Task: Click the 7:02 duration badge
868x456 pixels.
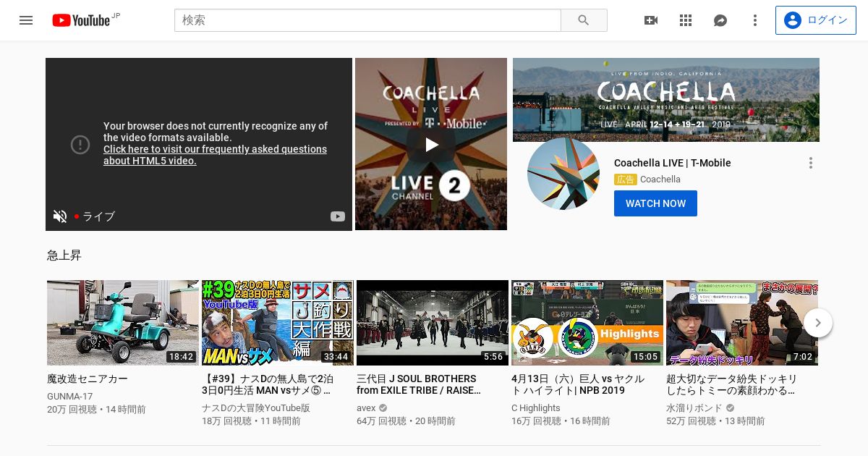Action: pos(803,357)
